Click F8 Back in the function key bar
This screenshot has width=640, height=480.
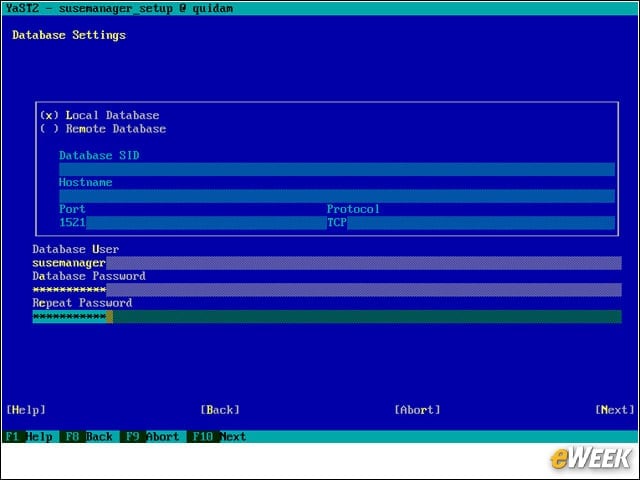pos(88,437)
